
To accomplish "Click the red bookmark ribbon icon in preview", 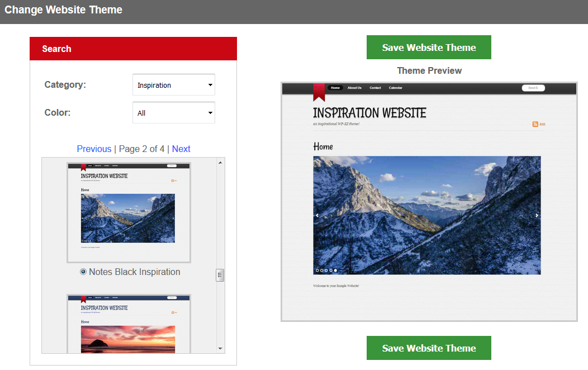I will [x=319, y=92].
